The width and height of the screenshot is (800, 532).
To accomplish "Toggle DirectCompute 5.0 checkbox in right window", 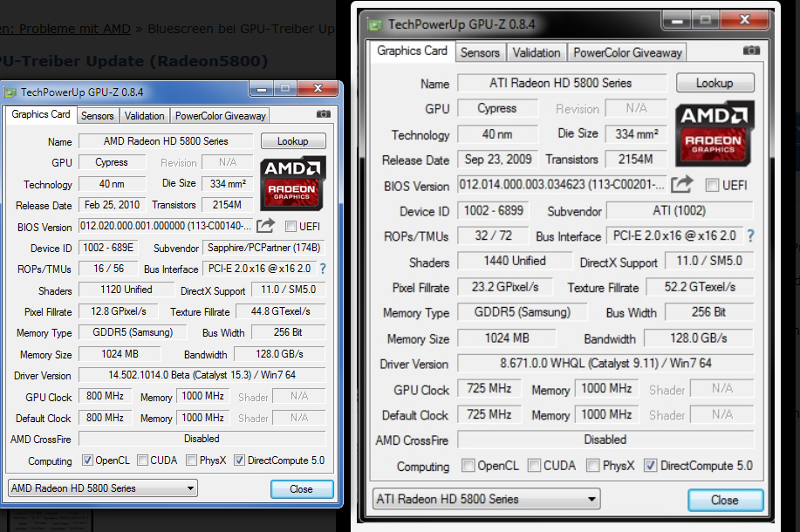I will (650, 465).
